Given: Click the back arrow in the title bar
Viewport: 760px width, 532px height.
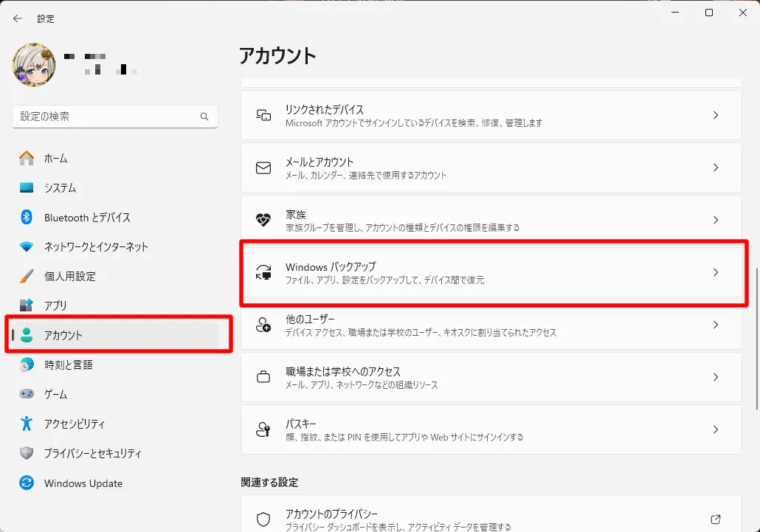Looking at the screenshot, I should tap(18, 18).
